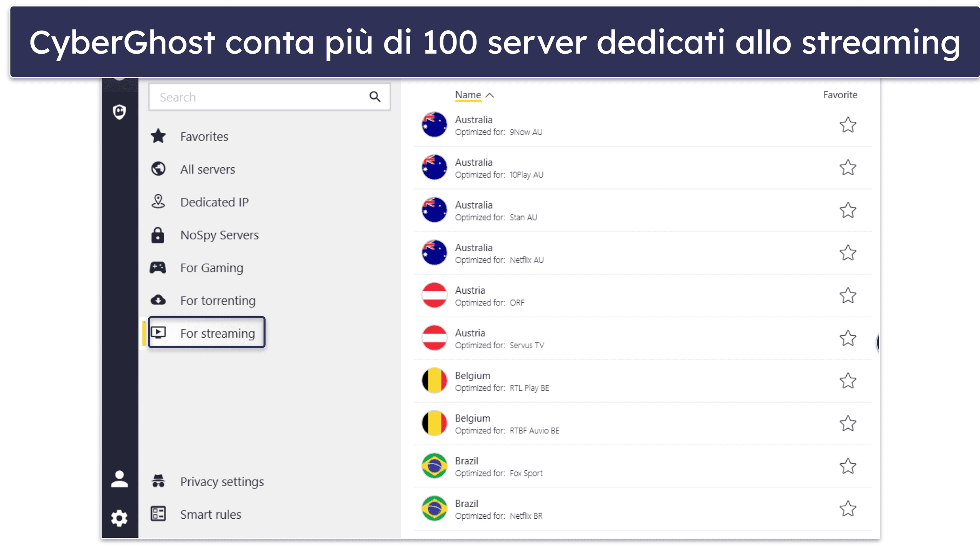Open the For Gaming server list
The width and height of the screenshot is (980, 547).
click(212, 268)
